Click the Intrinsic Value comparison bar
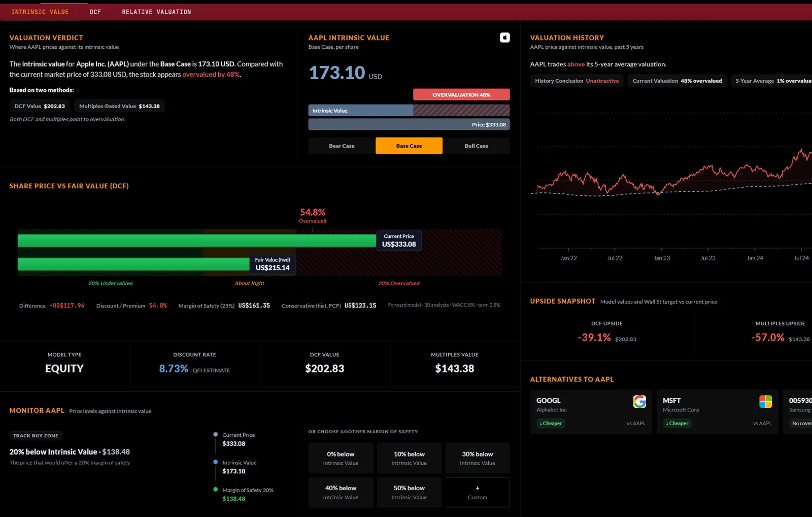This screenshot has height=517, width=812. pos(409,110)
